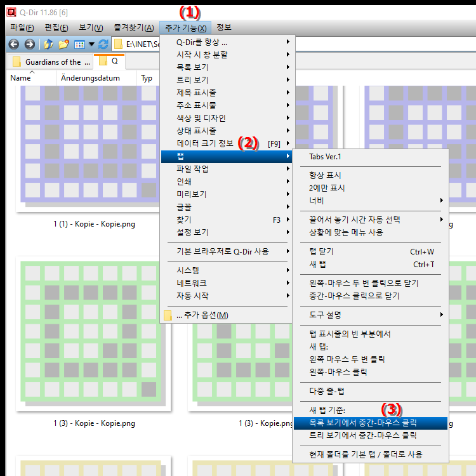
Task: Expand 트리 보기 submenu
Action: [x=226, y=80]
